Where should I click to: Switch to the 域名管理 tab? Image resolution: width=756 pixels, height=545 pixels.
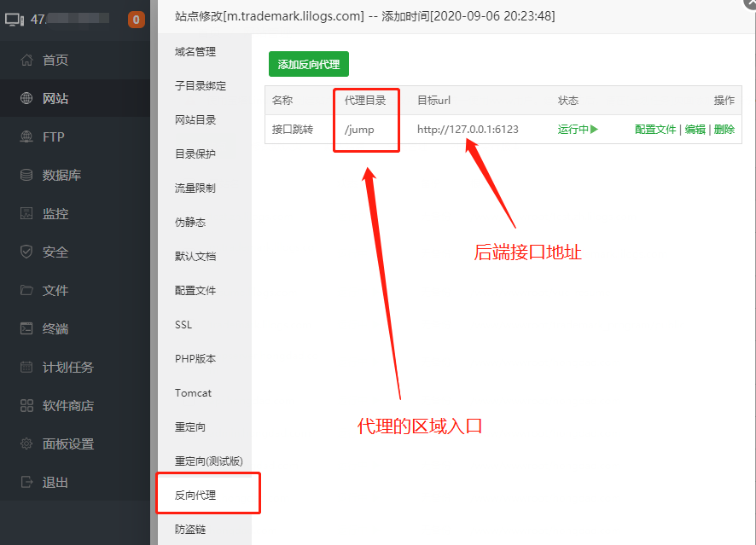(195, 52)
